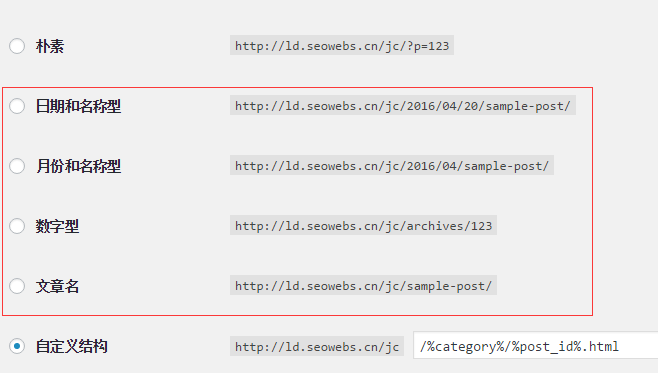Click the jc/sample-post/ URL example
The height and width of the screenshot is (373, 658).
click(363, 285)
